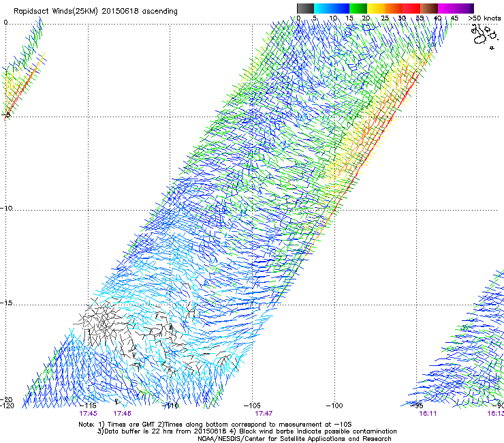Click the green 15-20 knots legend swatch
This screenshot has height=443, width=504.
[x=358, y=8]
